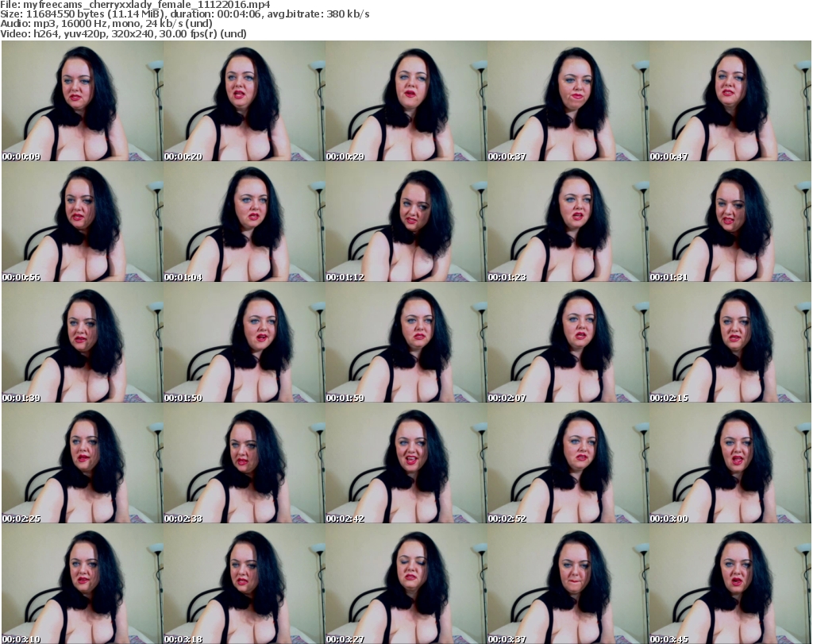Choose the frame stamped 00:03:00
Viewport: 813px width, 644px height.
click(730, 464)
